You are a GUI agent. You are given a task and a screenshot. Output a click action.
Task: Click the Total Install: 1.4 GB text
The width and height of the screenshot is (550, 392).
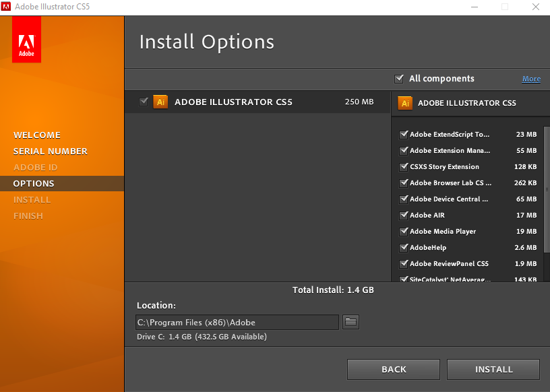pyautogui.click(x=333, y=290)
